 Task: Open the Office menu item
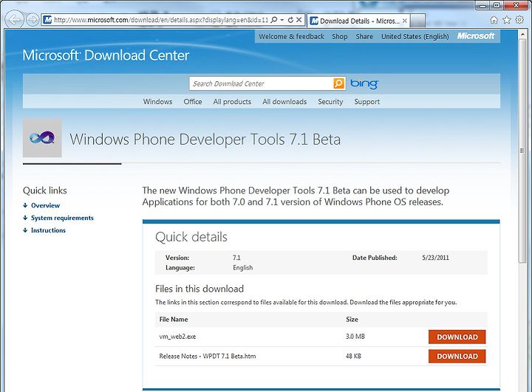193,102
